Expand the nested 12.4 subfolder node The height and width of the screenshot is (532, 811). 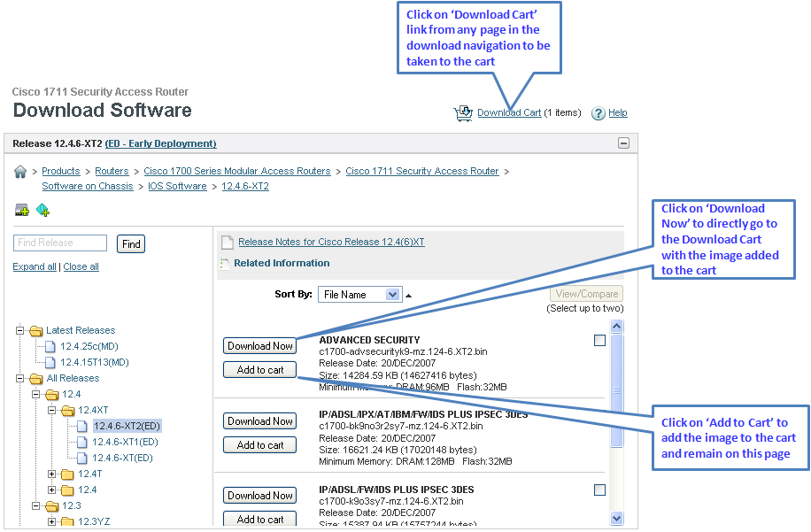[51, 490]
